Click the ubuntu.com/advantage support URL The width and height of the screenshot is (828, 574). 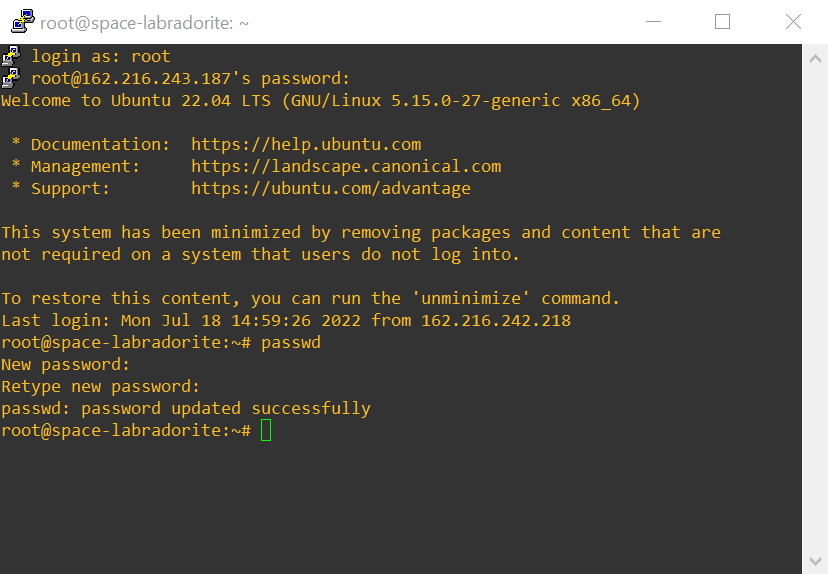click(x=331, y=188)
